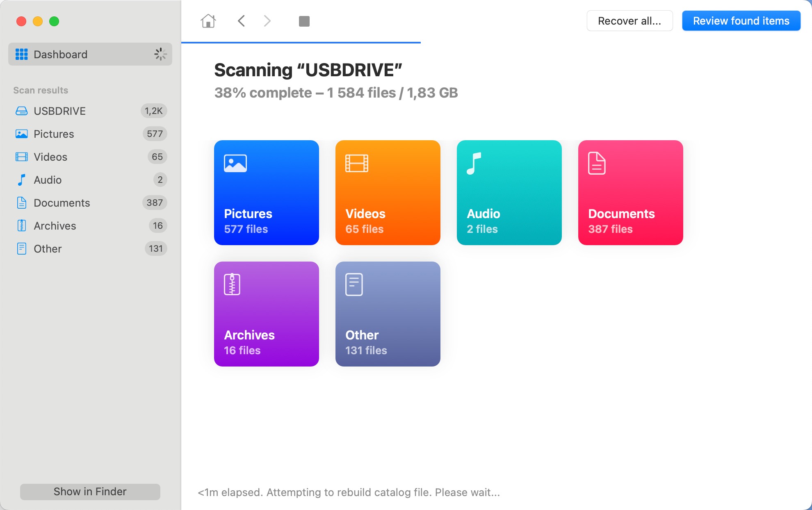Open the Archives 16 files card
Screen dimensions: 812x510
click(x=267, y=314)
